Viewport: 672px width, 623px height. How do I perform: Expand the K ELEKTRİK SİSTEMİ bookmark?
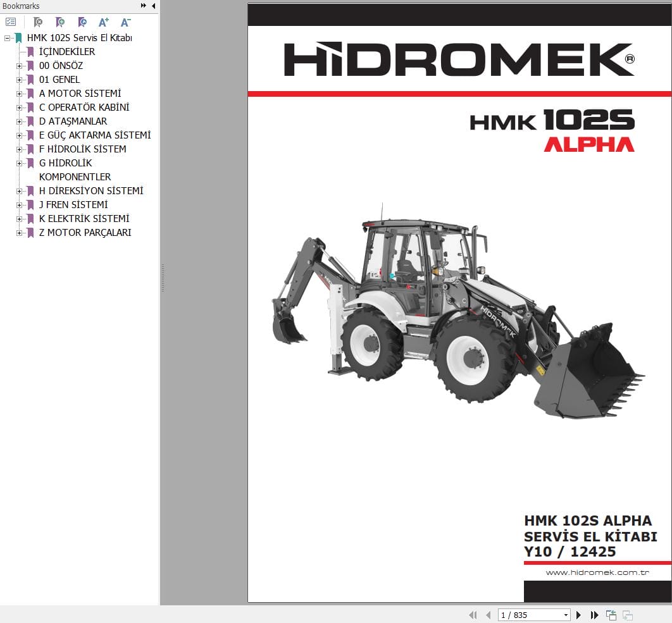[x=19, y=219]
